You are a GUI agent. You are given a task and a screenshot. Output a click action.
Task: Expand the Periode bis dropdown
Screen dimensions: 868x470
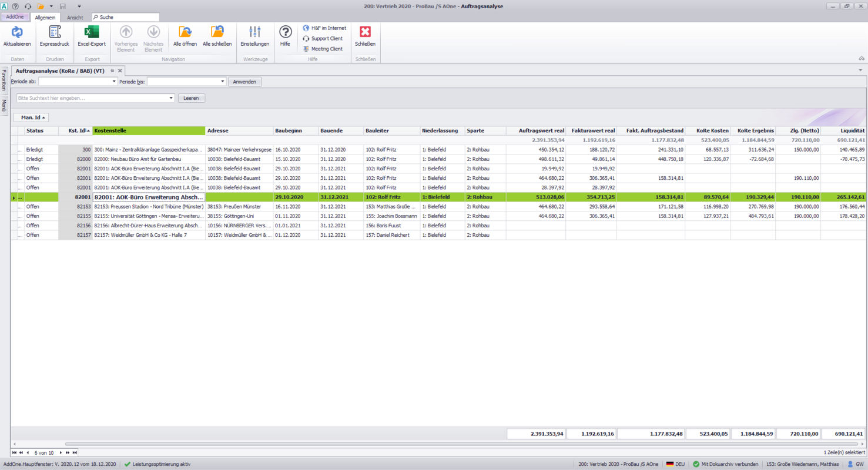(222, 82)
